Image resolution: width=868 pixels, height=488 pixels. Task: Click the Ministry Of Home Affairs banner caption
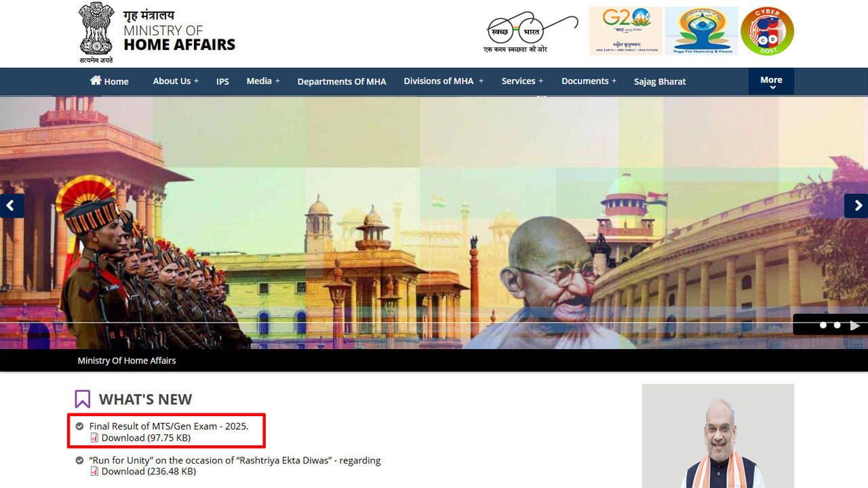(x=127, y=361)
